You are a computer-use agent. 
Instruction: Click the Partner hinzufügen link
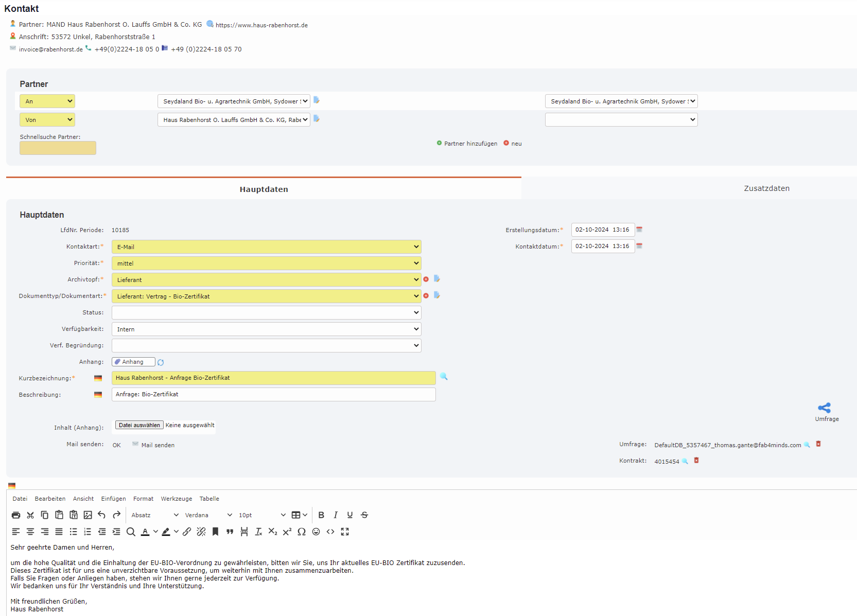tap(470, 144)
